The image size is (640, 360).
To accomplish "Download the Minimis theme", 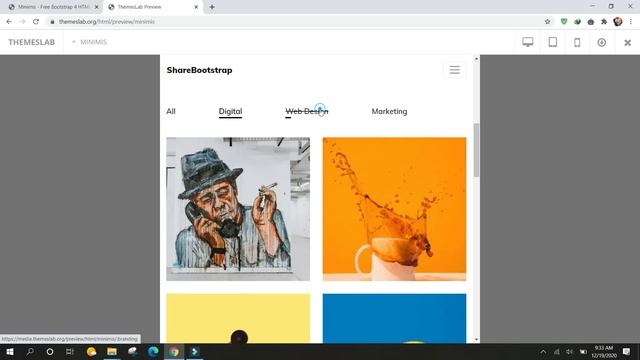I will pos(602,42).
